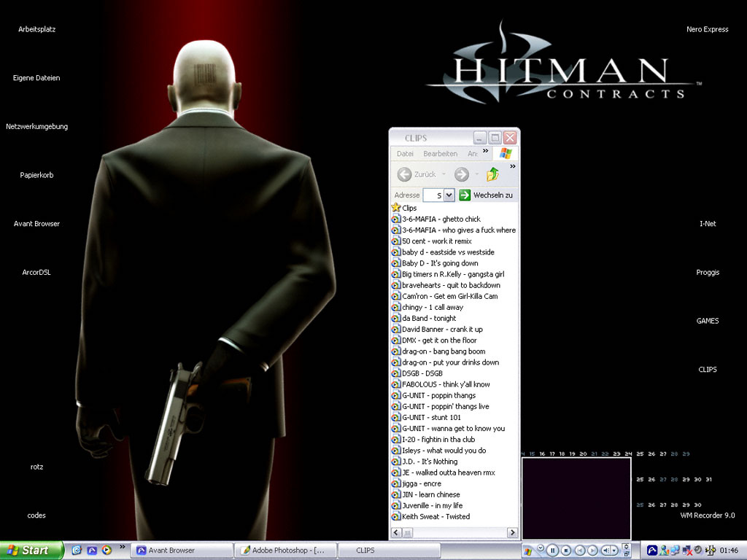This screenshot has width=747, height=560.
Task: Launch Windows Media Player from Quick Launch
Action: coord(107,551)
